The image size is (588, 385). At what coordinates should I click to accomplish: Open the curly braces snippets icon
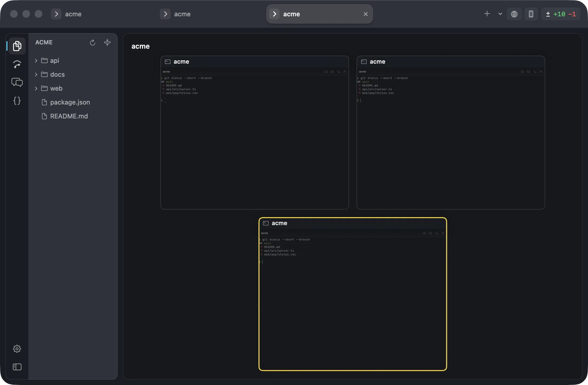point(17,101)
